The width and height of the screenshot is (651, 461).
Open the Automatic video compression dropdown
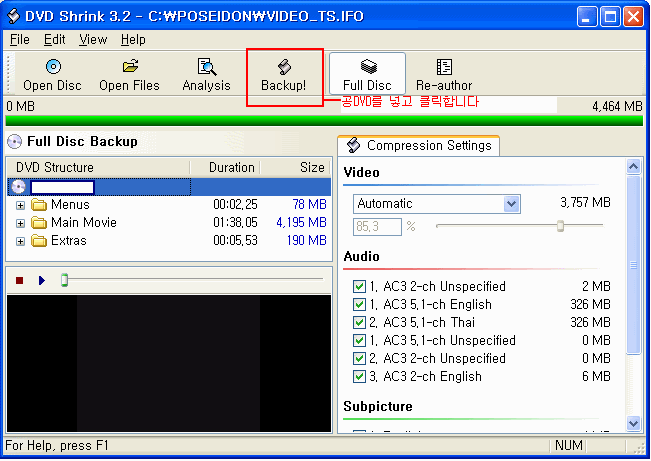coord(512,204)
